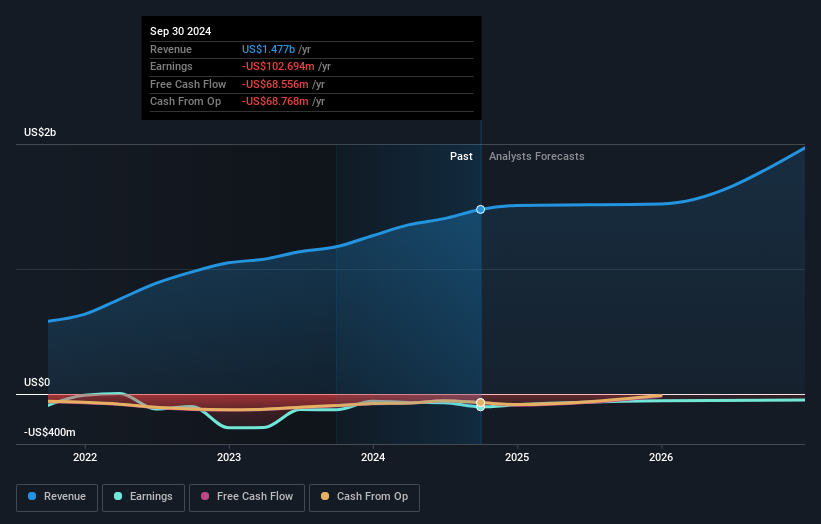
Task: Click the Cash From Op label in tooltip
Action: coord(185,102)
